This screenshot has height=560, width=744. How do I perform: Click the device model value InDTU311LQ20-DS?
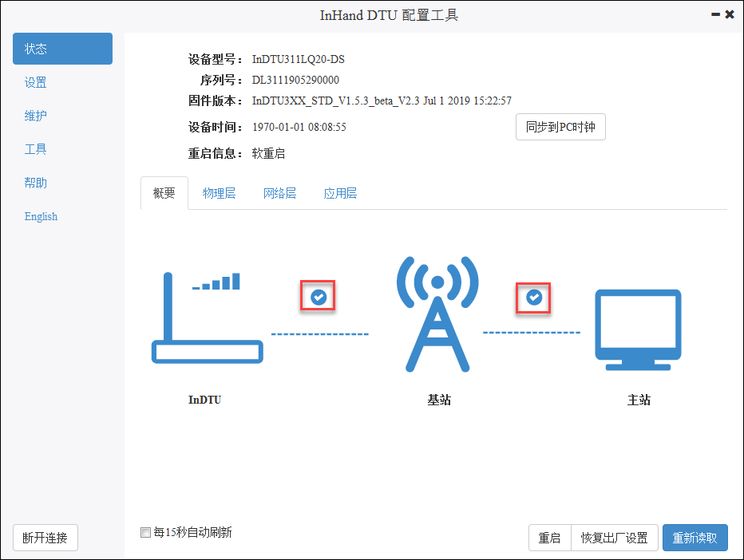click(299, 59)
